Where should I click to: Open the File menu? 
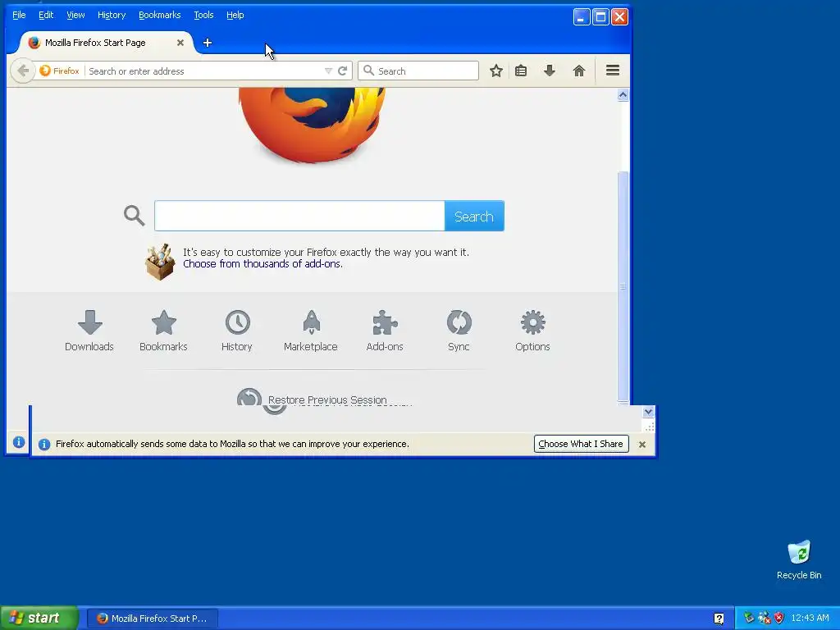[19, 15]
